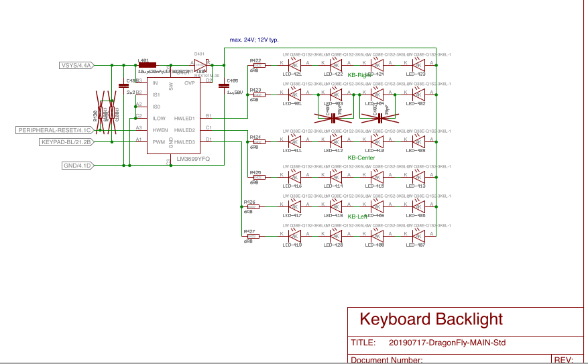Click resistor R422 symbol
588x364 pixels.
coord(255,65)
